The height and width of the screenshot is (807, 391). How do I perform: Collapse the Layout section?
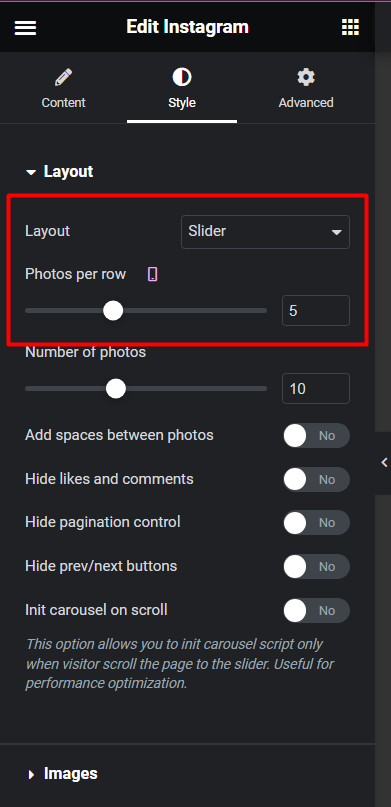pos(60,171)
